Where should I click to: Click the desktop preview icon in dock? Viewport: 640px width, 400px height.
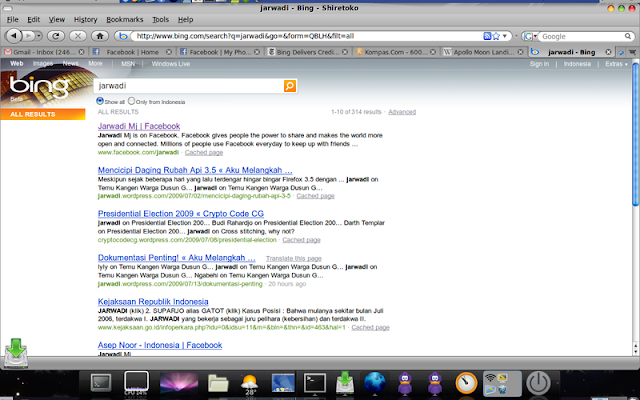coord(283,383)
